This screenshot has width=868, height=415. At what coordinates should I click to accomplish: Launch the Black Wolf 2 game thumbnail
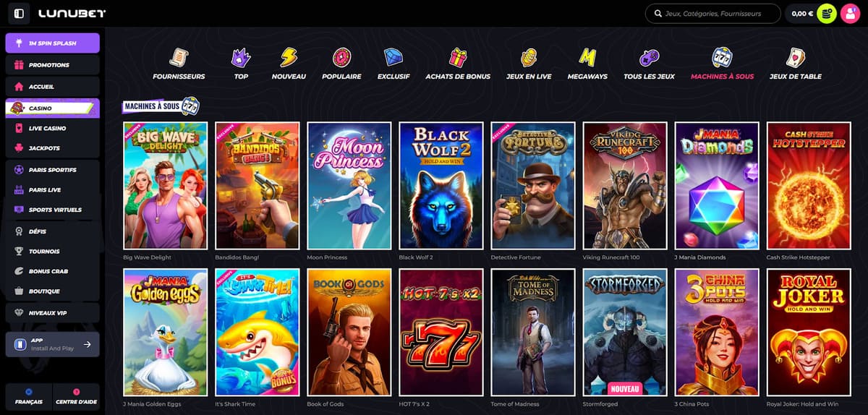[441, 186]
